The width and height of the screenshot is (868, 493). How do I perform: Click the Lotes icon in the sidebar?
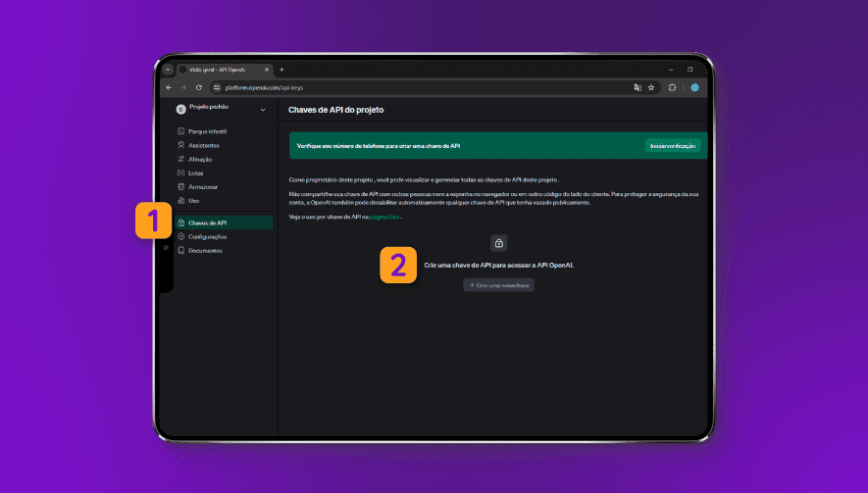tap(181, 173)
